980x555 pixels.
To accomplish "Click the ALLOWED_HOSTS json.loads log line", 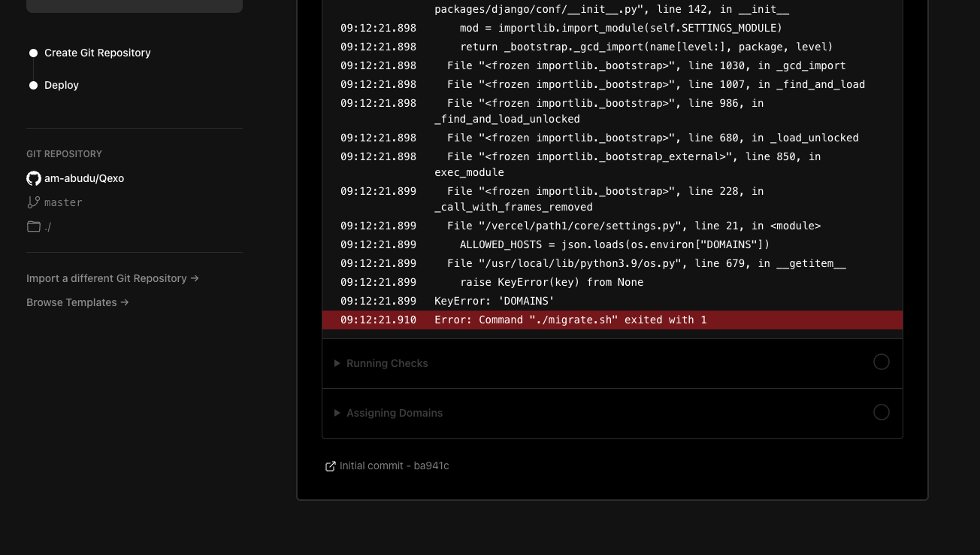I will 614,244.
